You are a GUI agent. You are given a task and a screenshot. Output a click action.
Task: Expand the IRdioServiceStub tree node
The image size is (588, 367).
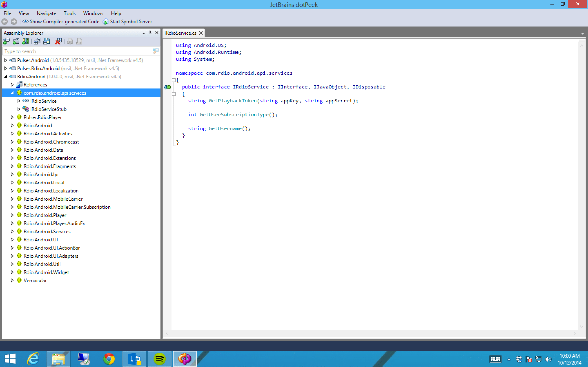(x=19, y=109)
